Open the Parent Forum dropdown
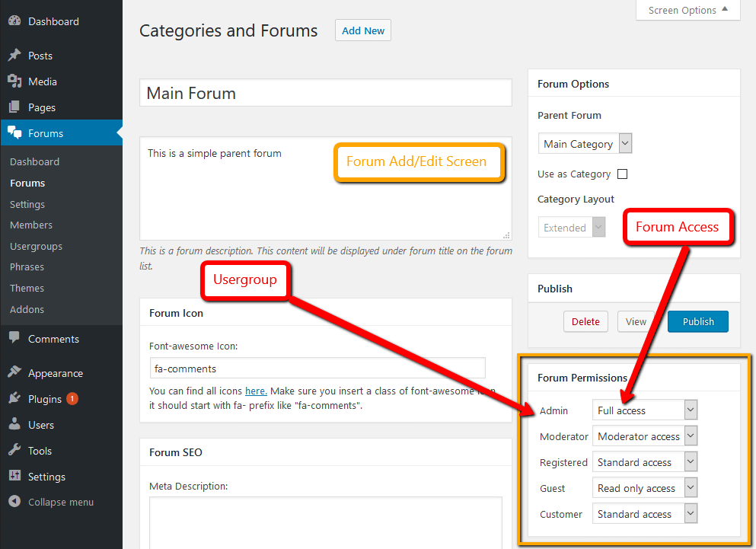 (x=585, y=143)
